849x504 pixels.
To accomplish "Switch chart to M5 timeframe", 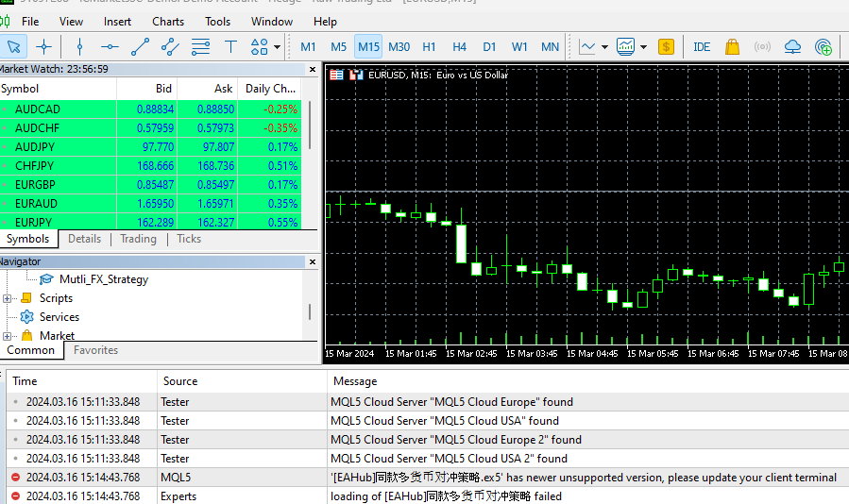I will click(338, 47).
